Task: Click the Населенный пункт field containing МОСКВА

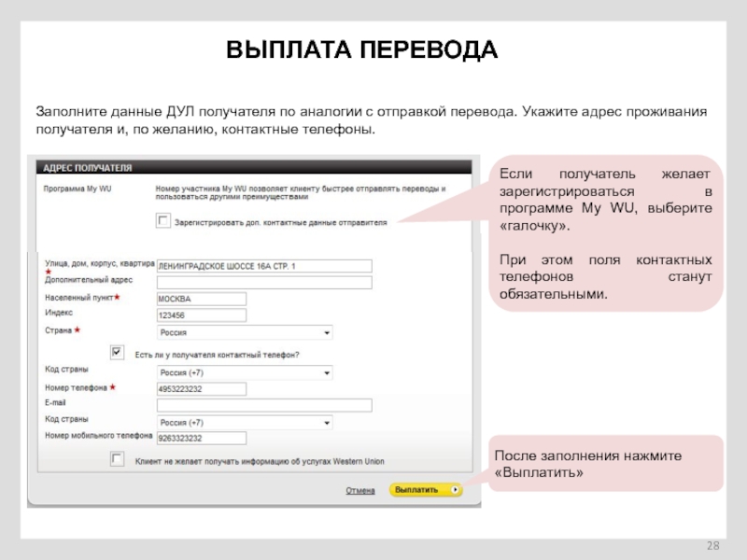Action: tap(201, 299)
